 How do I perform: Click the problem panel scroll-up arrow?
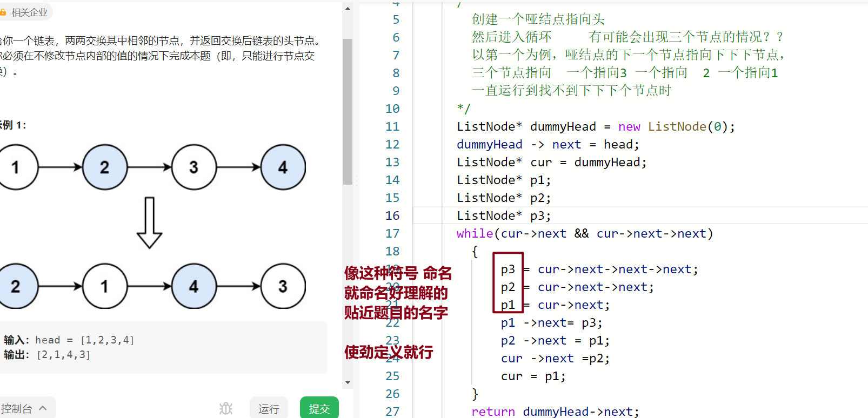coord(348,8)
